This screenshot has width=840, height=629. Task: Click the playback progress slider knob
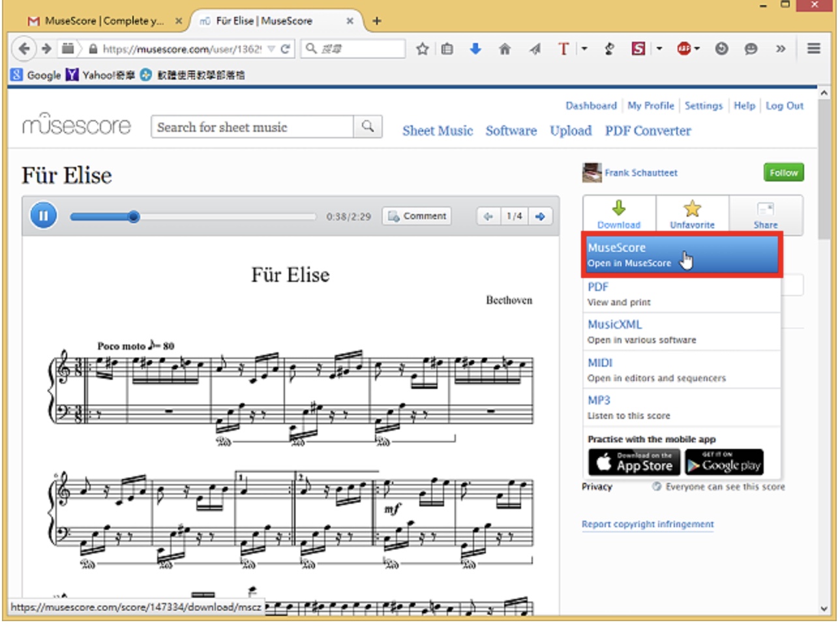tap(134, 217)
